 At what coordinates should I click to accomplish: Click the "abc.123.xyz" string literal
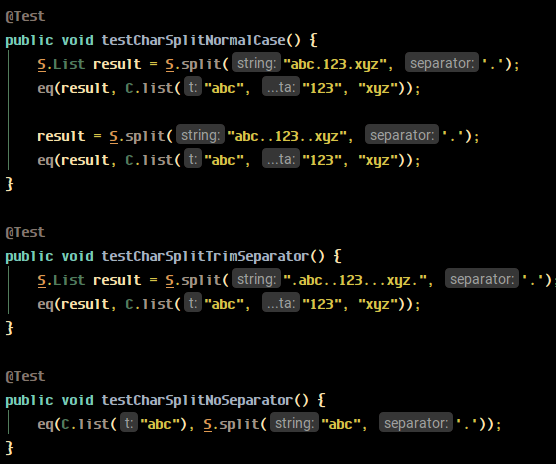point(335,64)
